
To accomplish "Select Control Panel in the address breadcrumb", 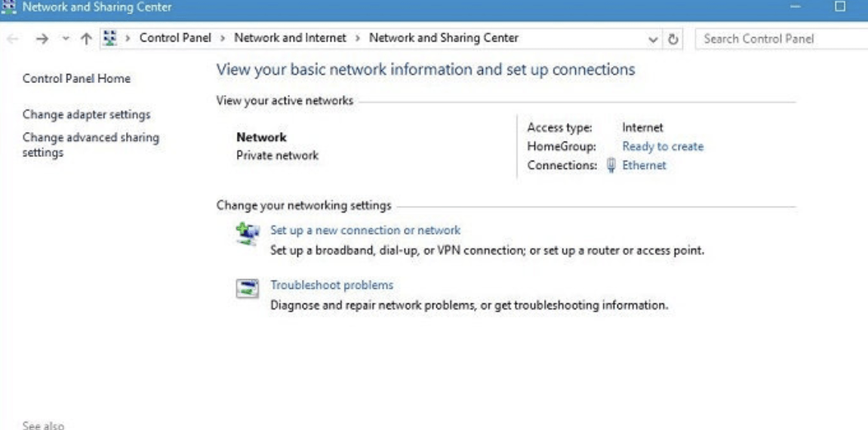I will click(175, 38).
